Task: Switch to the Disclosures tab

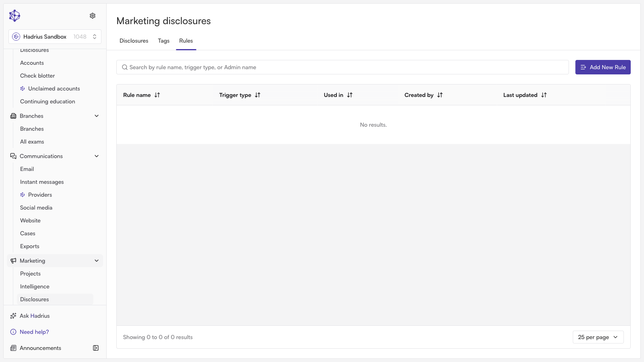Action: click(134, 41)
